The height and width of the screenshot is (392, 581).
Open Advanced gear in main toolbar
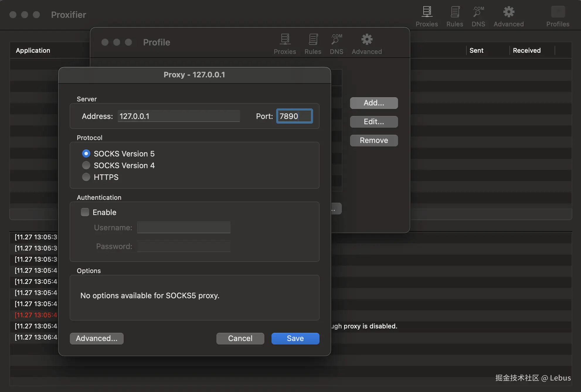(x=509, y=16)
